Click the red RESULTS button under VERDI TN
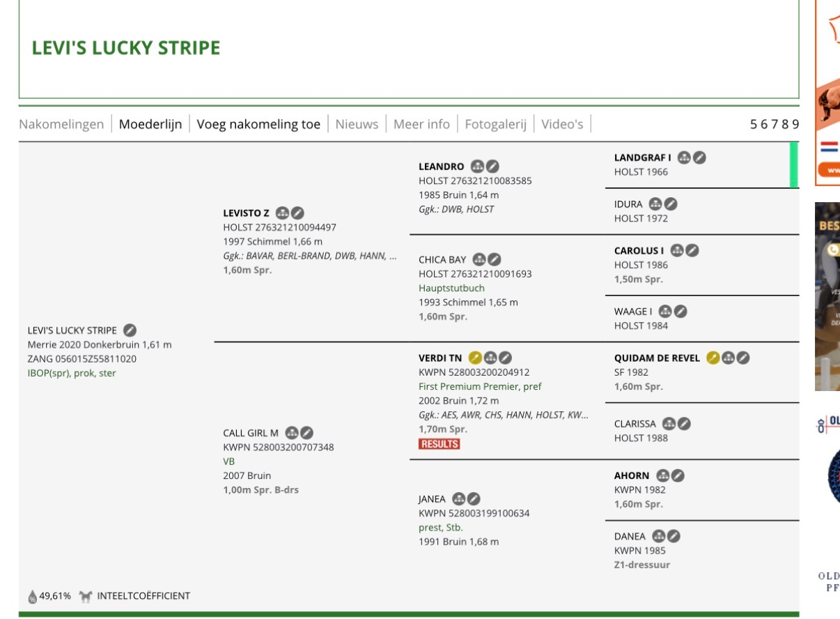The height and width of the screenshot is (619, 840). click(x=440, y=444)
